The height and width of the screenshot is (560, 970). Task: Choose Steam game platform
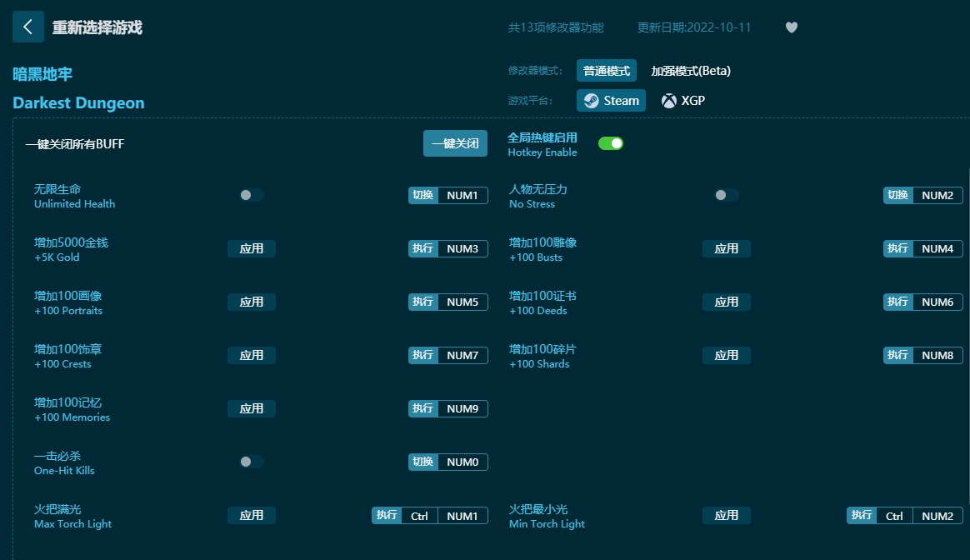point(611,100)
